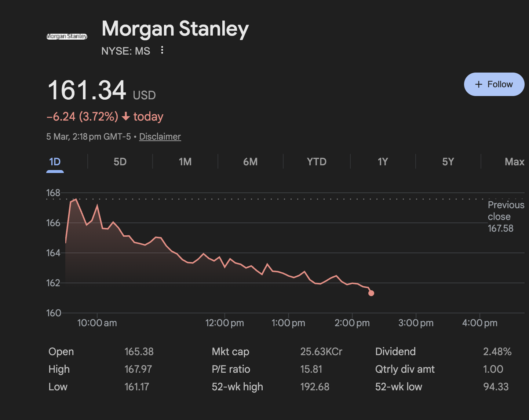Select the 1Y chart period
Image resolution: width=529 pixels, height=420 pixels.
[383, 162]
